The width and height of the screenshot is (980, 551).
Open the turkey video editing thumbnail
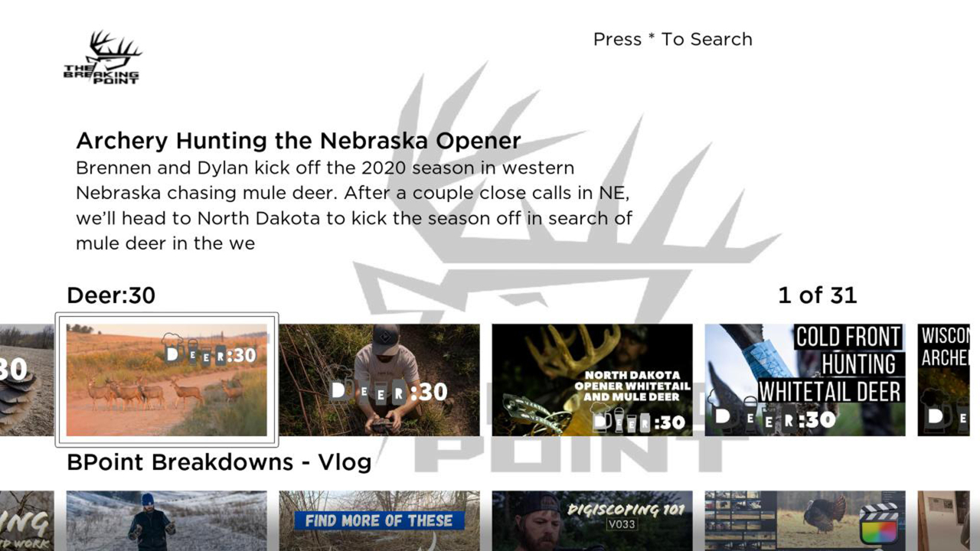click(x=805, y=521)
